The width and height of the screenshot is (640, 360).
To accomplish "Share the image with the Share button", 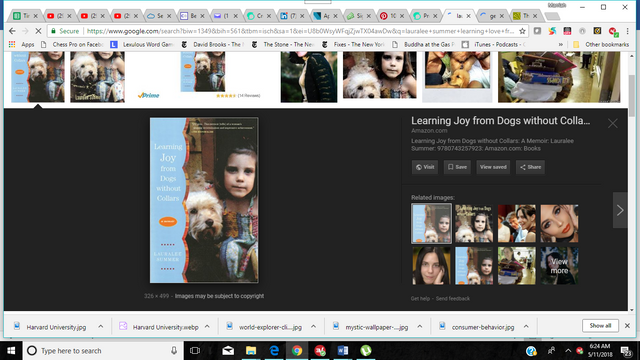I will click(x=530, y=167).
